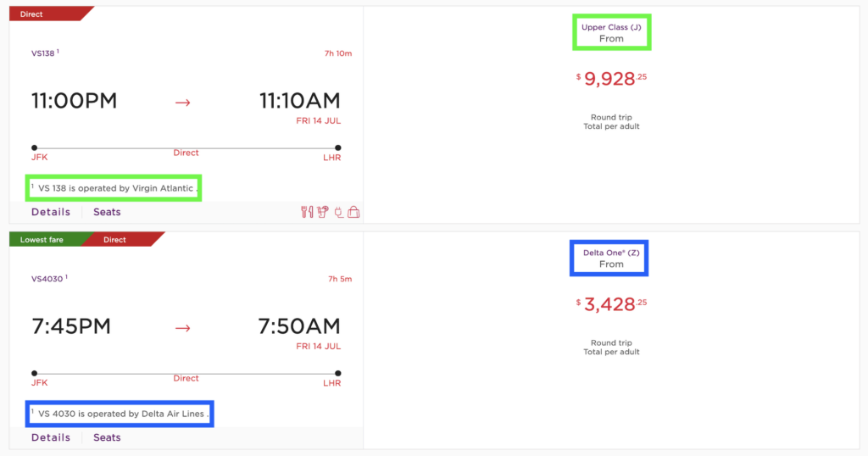This screenshot has width=868, height=456.
Task: Click the $9,928.25 round trip price
Action: [x=610, y=79]
